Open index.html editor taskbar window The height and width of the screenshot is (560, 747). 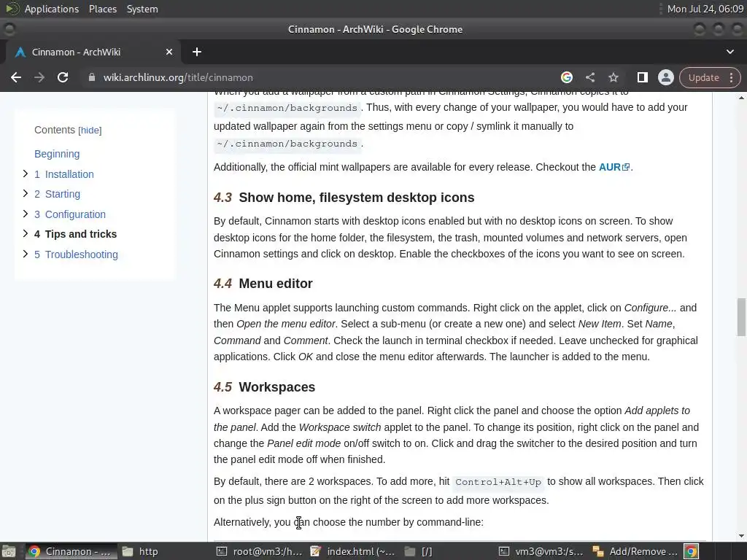point(353,551)
